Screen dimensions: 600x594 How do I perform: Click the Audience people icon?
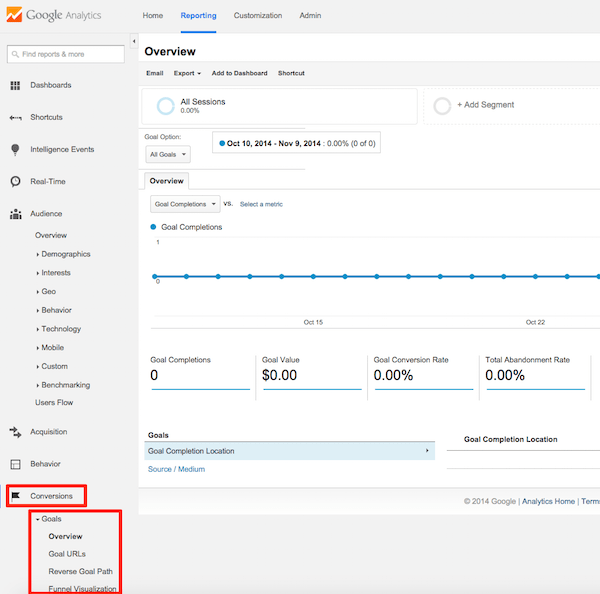coord(15,214)
